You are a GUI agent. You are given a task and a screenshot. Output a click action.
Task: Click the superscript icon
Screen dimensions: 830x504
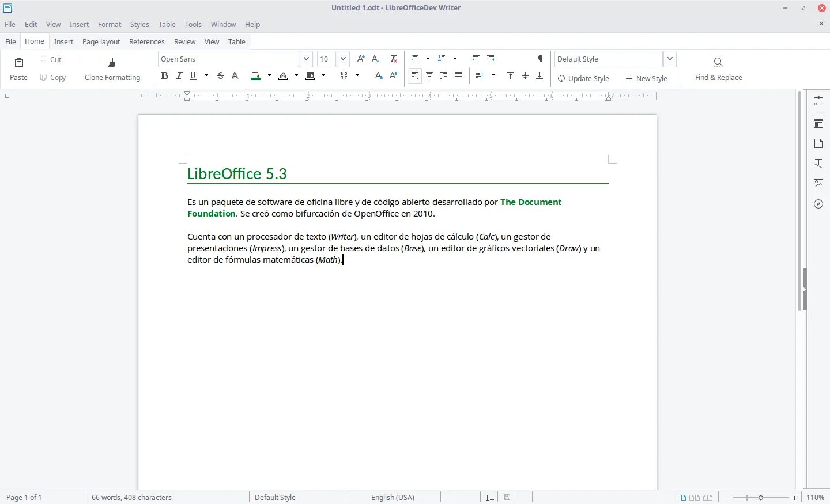(394, 76)
